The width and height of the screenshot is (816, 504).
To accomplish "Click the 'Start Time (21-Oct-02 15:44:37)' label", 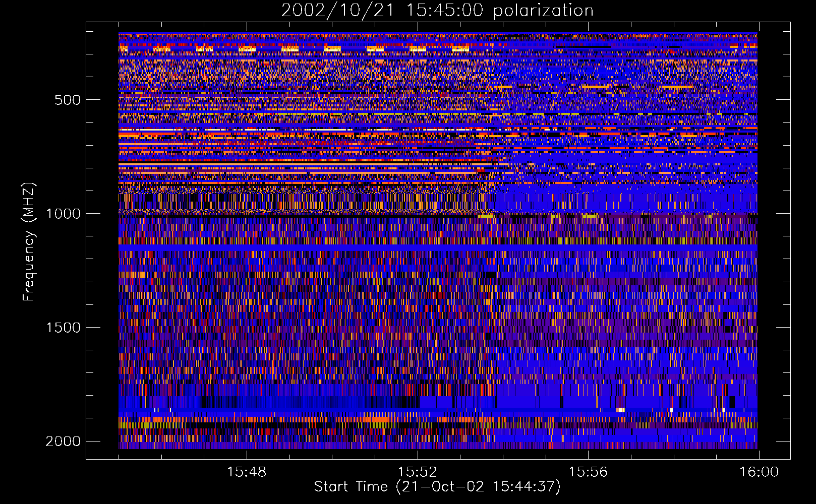I will (x=437, y=487).
